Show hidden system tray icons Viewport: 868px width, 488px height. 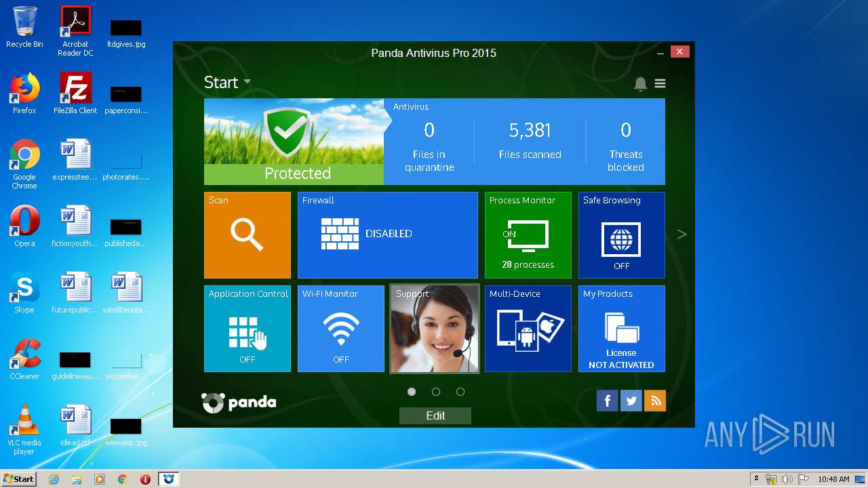tap(756, 479)
